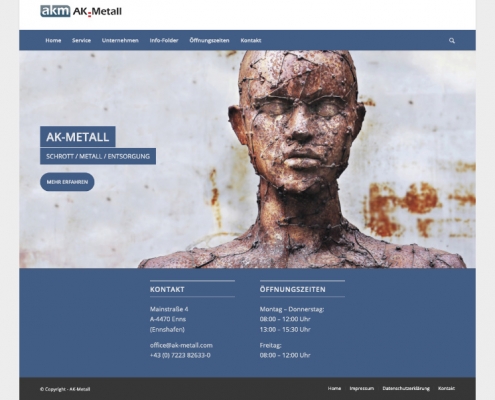Open Öffnungszeiten in the top navigation

[209, 40]
